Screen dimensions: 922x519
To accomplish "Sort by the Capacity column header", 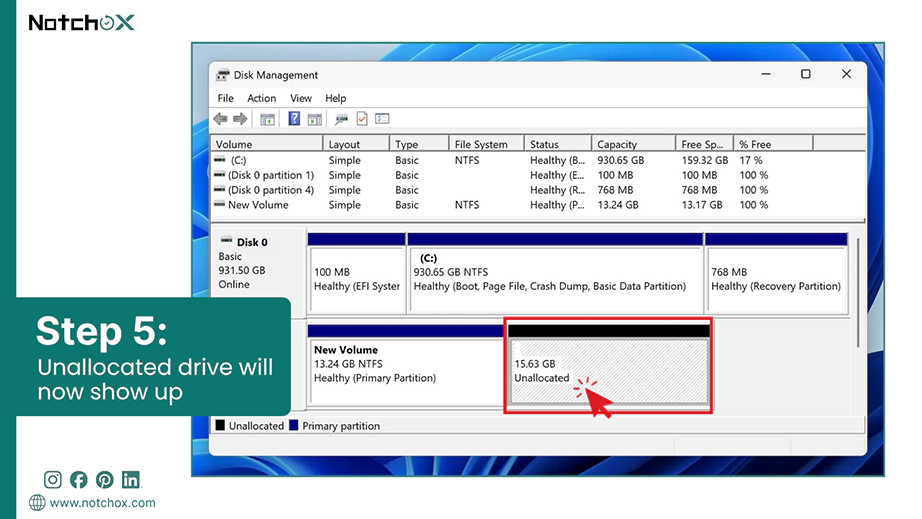I will 633,144.
